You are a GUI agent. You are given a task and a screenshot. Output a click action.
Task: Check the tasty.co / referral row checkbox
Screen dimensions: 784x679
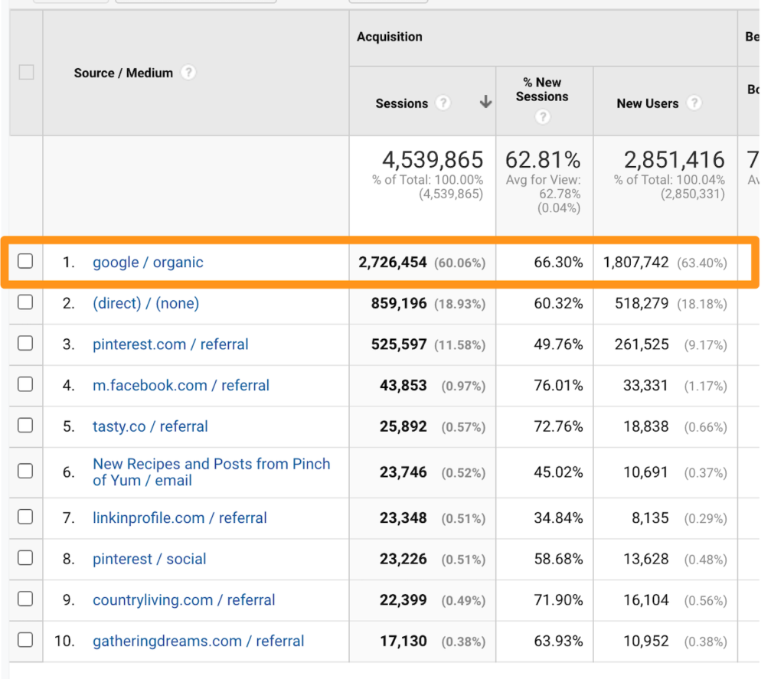[x=25, y=425]
